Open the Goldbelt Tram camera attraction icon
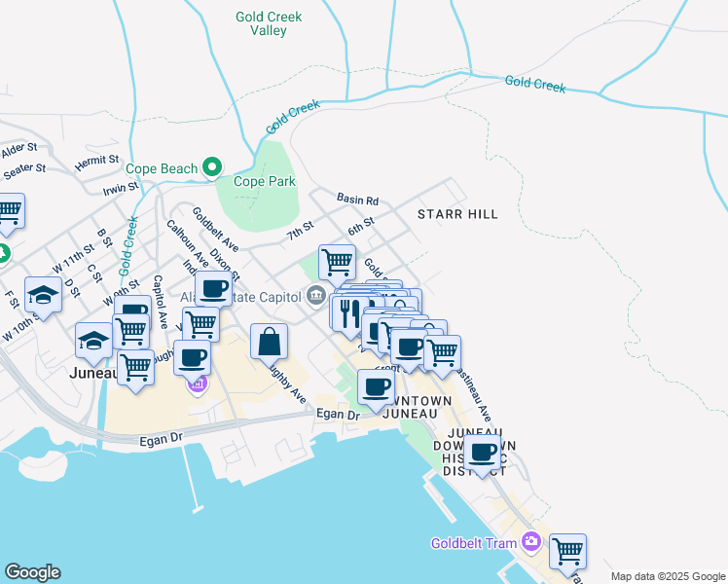728x584 pixels. coord(531,542)
